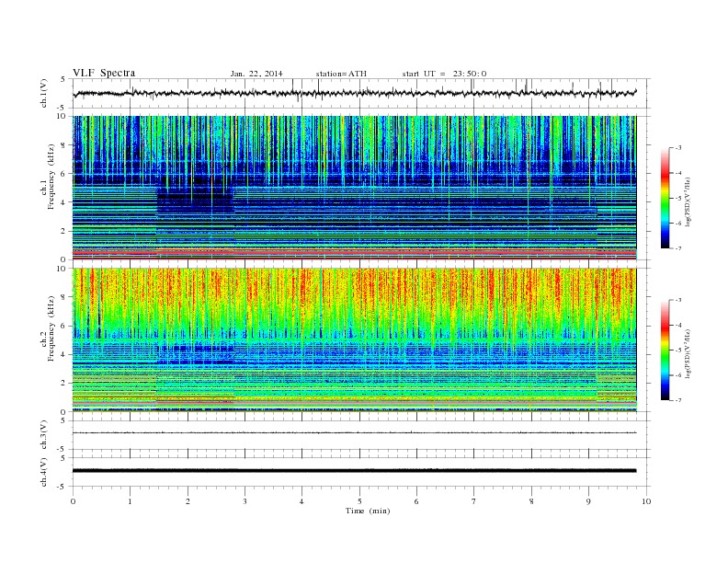The width and height of the screenshot is (728, 563).
Task: Click the "ch.1(V)" waveform axis label
Action: [x=43, y=93]
